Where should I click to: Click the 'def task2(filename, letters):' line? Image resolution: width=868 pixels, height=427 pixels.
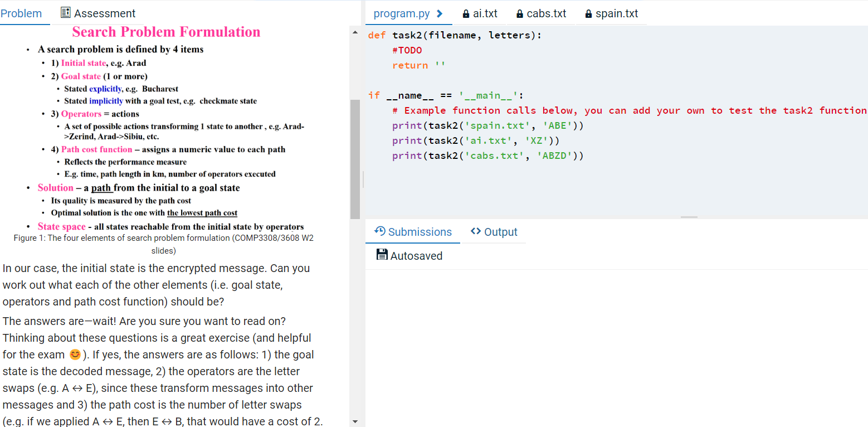[x=455, y=35]
